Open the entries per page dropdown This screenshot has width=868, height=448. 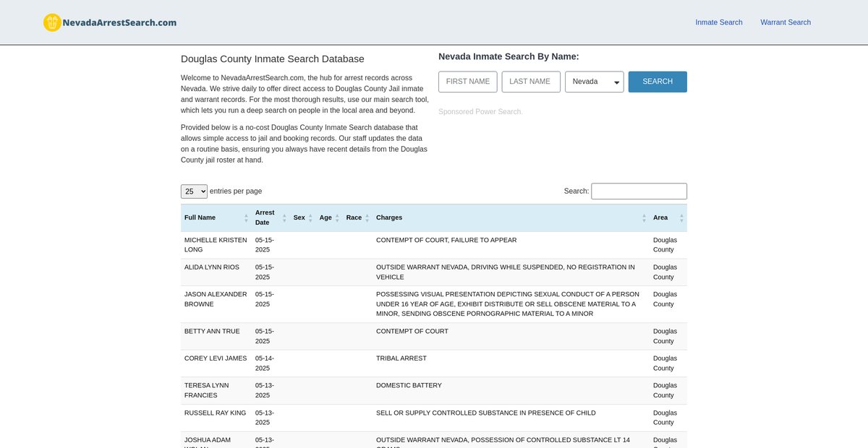click(194, 191)
